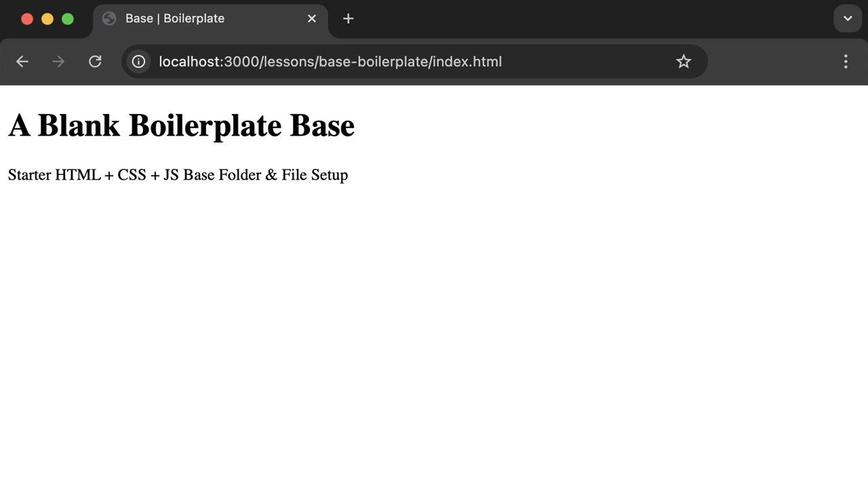
Task: Click the reload page icon
Action: click(95, 61)
